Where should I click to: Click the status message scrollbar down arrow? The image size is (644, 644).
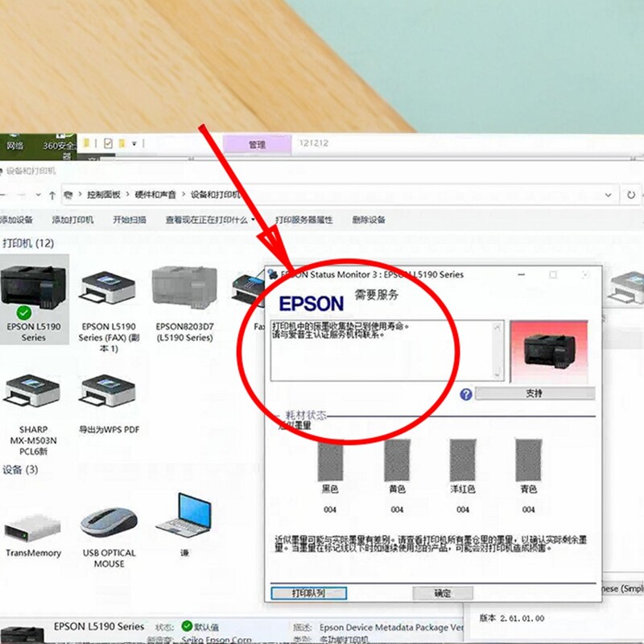click(x=497, y=374)
